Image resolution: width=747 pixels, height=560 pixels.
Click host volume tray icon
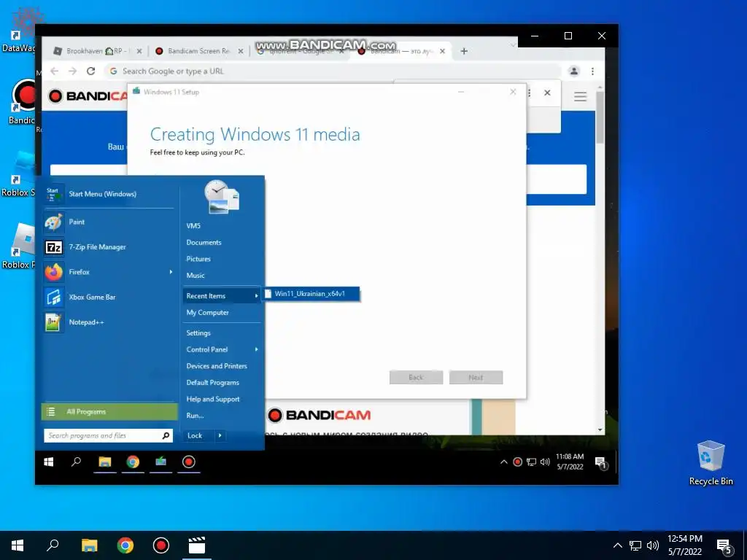pos(653,545)
